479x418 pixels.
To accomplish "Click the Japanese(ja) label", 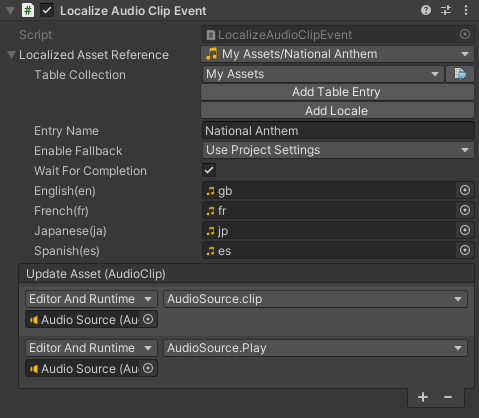I will click(x=70, y=231).
